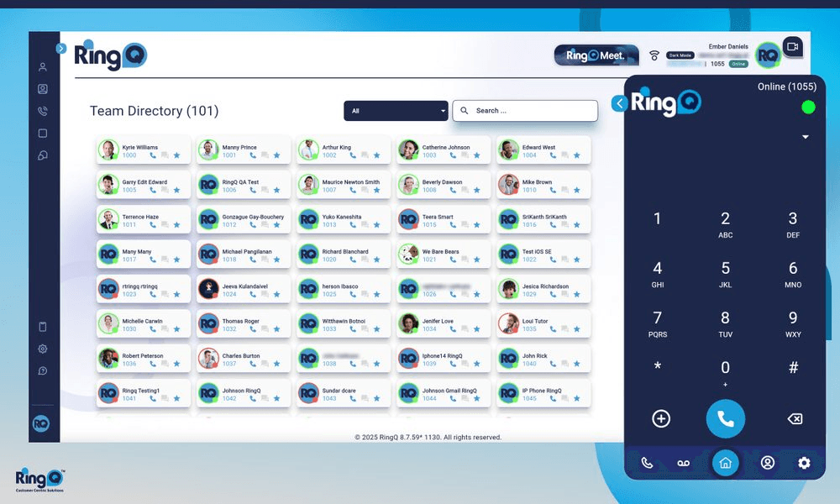Open the All filter dropdown

tap(396, 111)
